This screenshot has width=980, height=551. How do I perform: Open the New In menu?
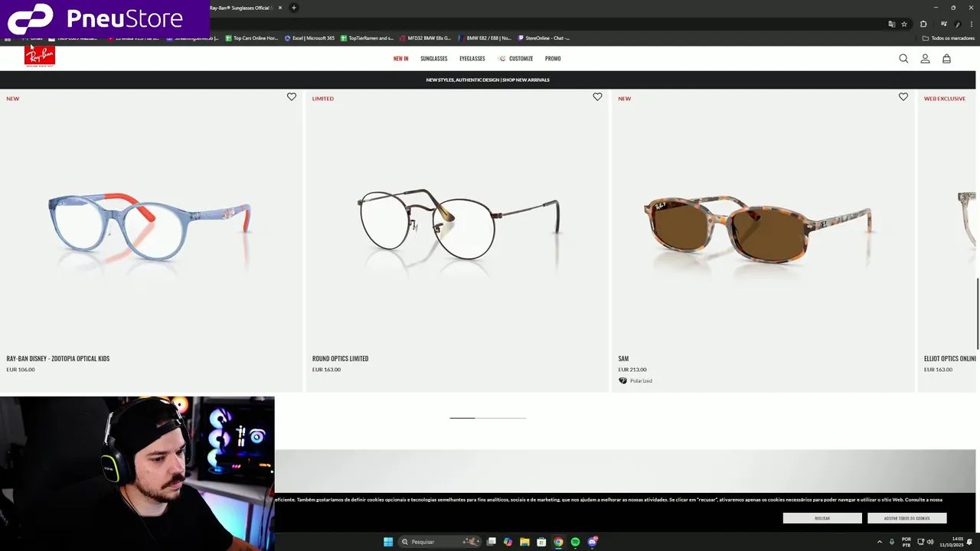(400, 59)
